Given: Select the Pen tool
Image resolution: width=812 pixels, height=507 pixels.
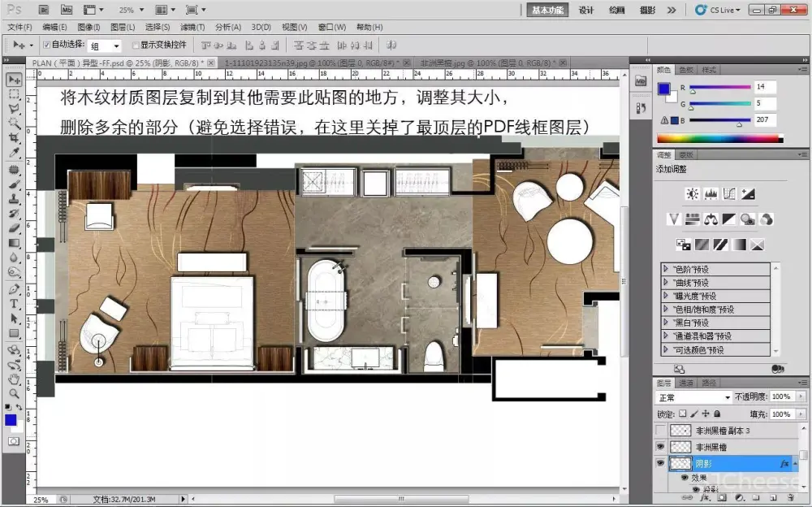Looking at the screenshot, I should point(14,288).
